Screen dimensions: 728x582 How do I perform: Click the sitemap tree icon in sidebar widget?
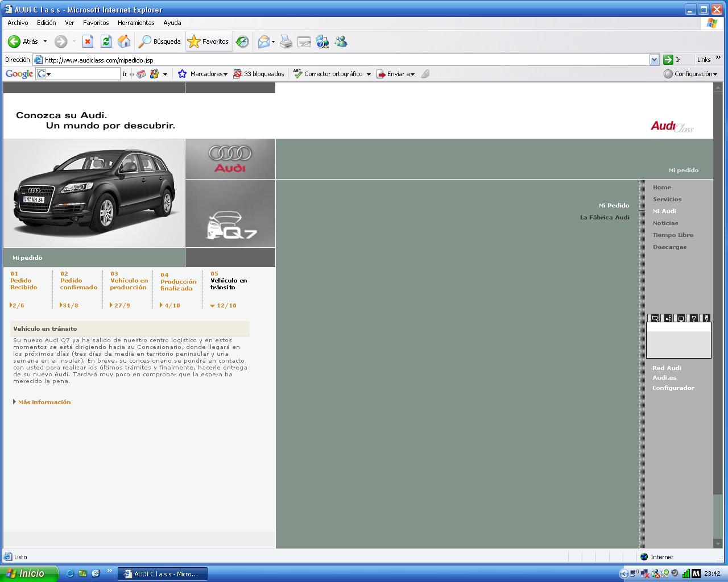(x=667, y=318)
